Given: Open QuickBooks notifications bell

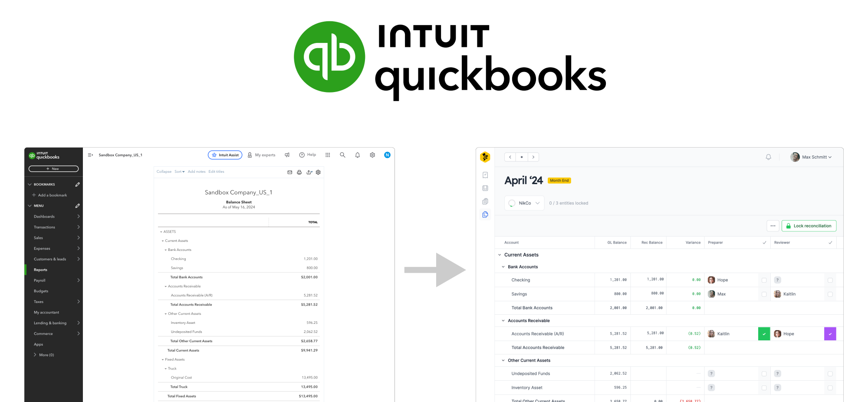Looking at the screenshot, I should (x=358, y=155).
